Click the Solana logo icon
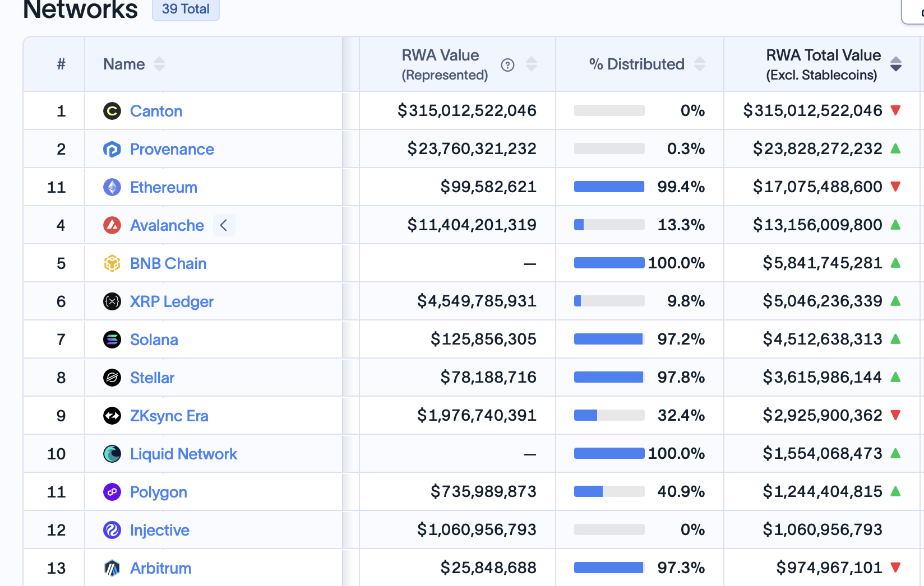The height and width of the screenshot is (586, 924). (x=112, y=339)
